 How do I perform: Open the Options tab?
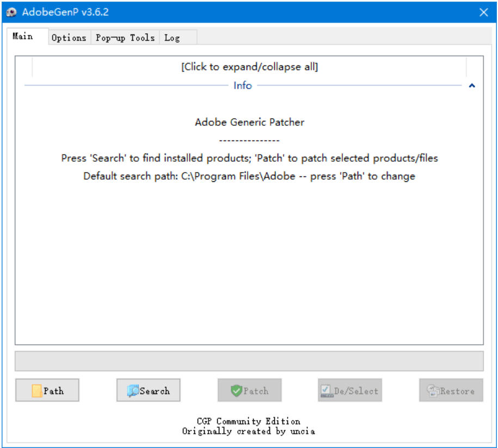pyautogui.click(x=69, y=38)
